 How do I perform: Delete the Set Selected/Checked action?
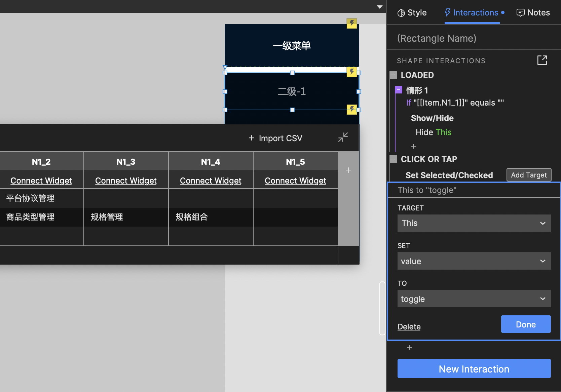(409, 326)
